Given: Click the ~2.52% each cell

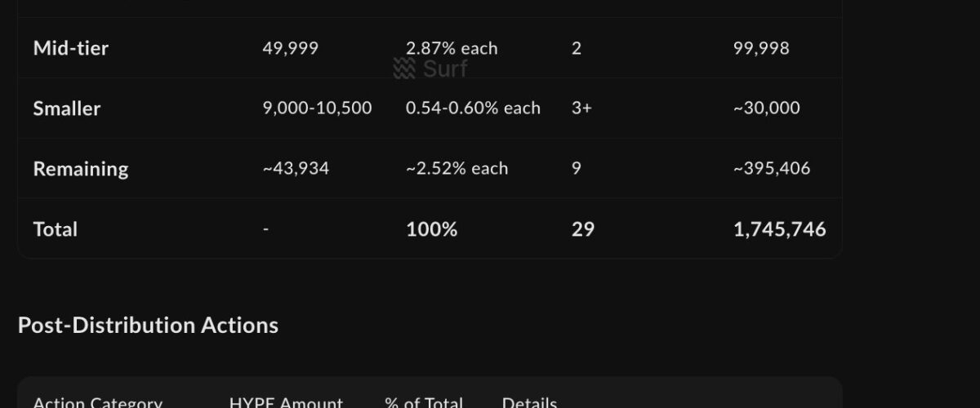Looking at the screenshot, I should tap(457, 169).
